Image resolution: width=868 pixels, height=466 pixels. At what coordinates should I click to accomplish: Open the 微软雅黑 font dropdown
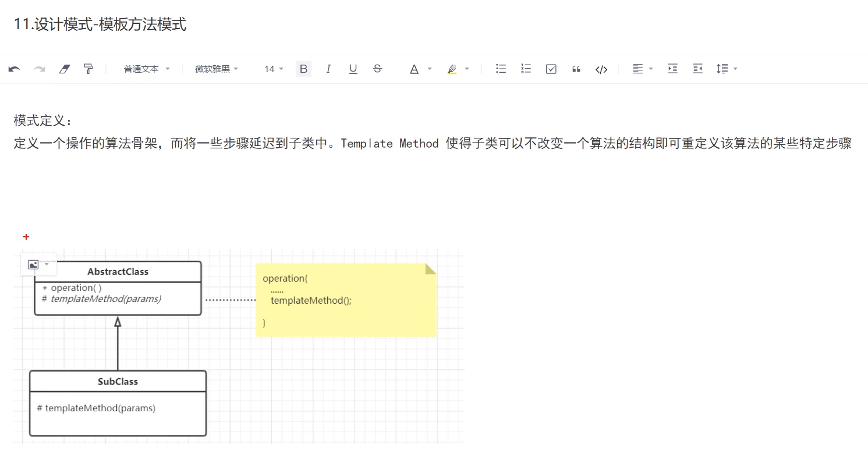217,69
